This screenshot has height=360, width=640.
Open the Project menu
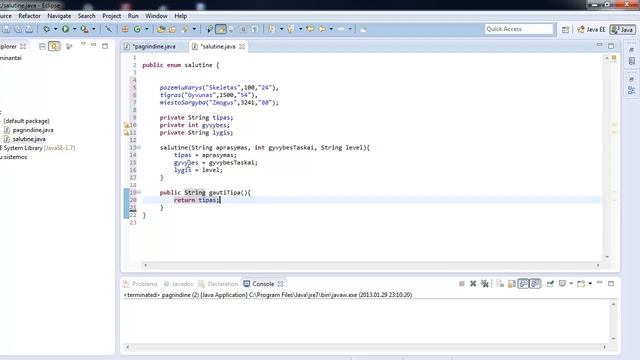coord(111,16)
